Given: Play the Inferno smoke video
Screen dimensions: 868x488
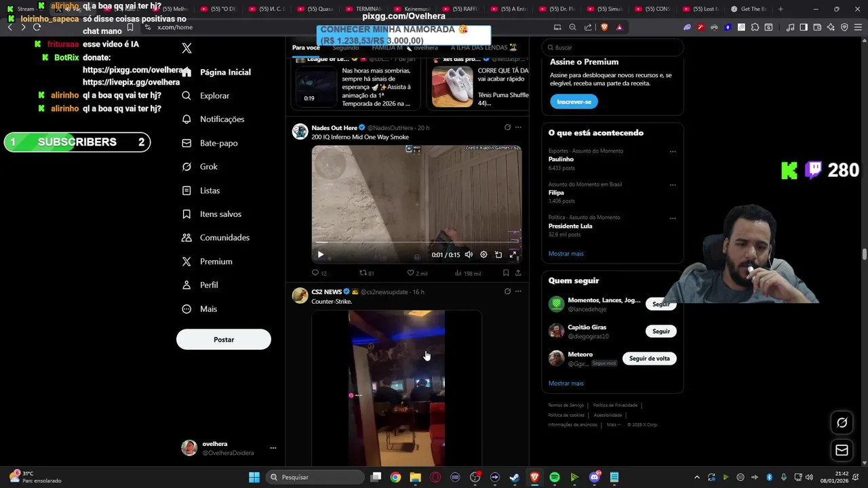Looking at the screenshot, I should coord(321,255).
